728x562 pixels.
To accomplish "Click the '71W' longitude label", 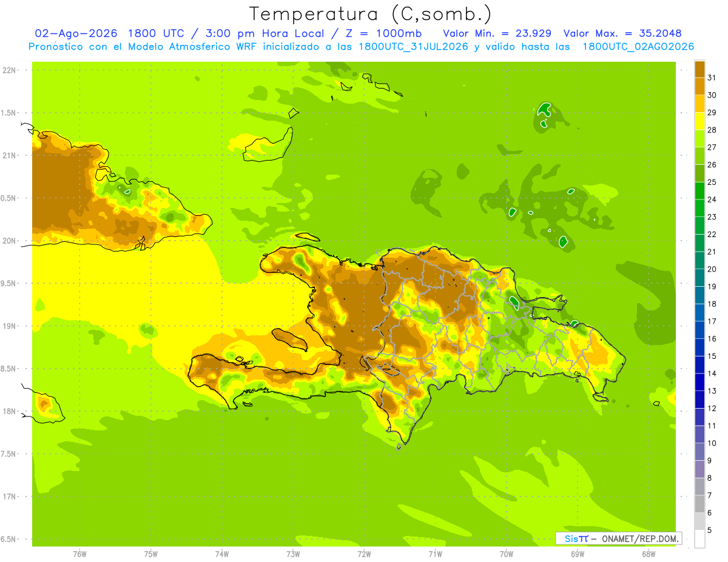I will (435, 554).
